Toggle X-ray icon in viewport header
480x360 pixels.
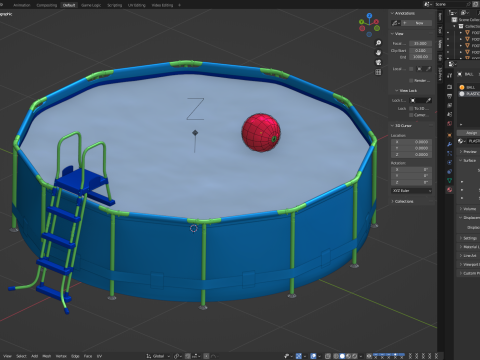328,356
